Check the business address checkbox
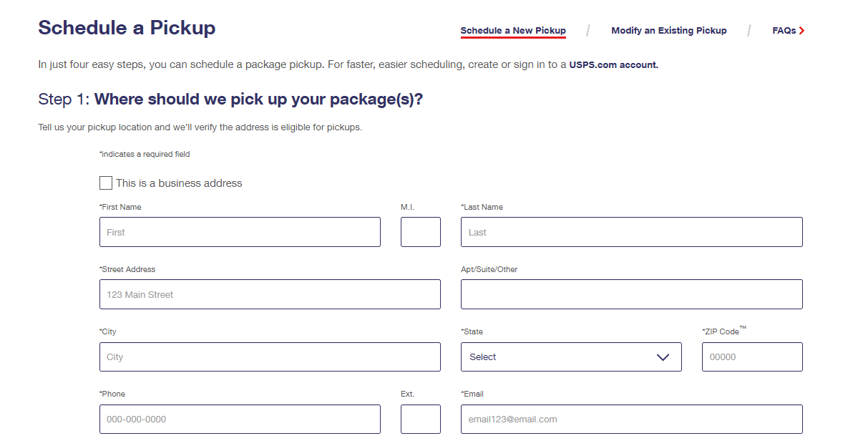The width and height of the screenshot is (868, 446). [x=106, y=183]
